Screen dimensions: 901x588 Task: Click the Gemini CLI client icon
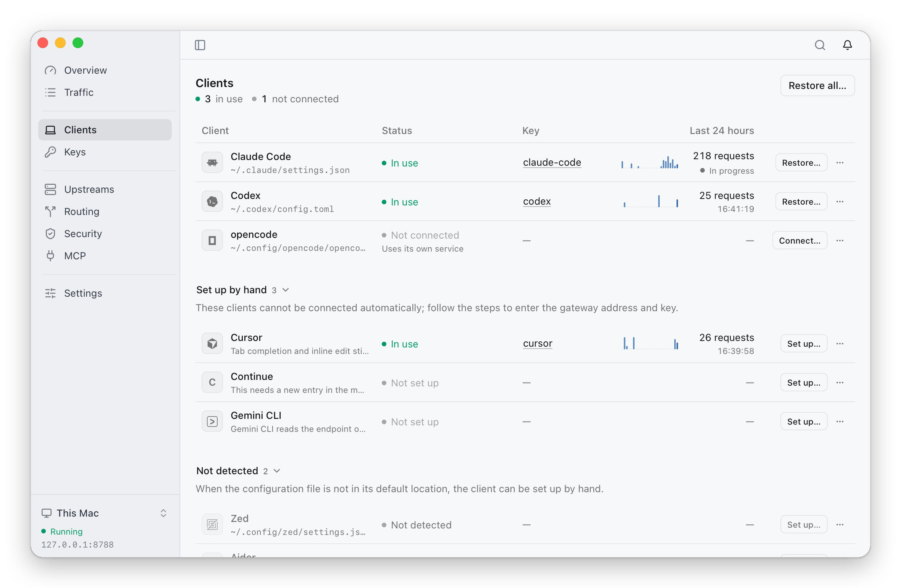click(x=212, y=422)
